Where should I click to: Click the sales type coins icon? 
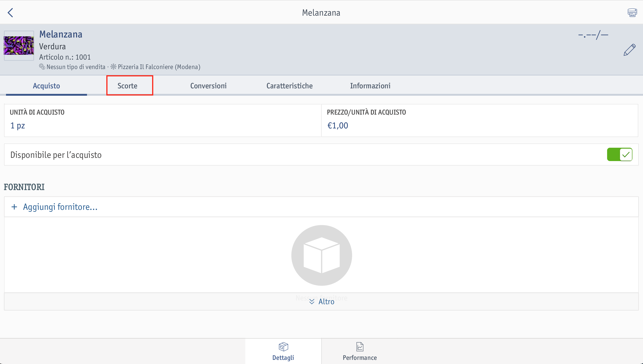[42, 67]
